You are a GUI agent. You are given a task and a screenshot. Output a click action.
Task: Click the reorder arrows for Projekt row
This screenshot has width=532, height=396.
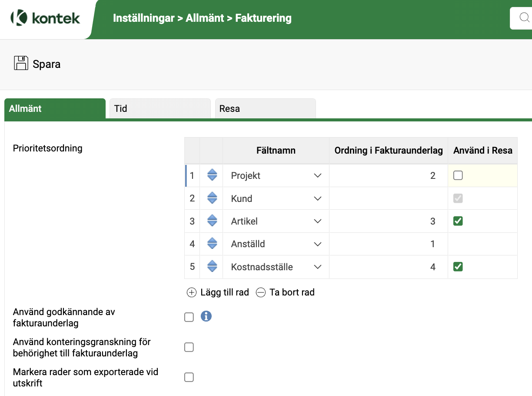pyautogui.click(x=212, y=175)
